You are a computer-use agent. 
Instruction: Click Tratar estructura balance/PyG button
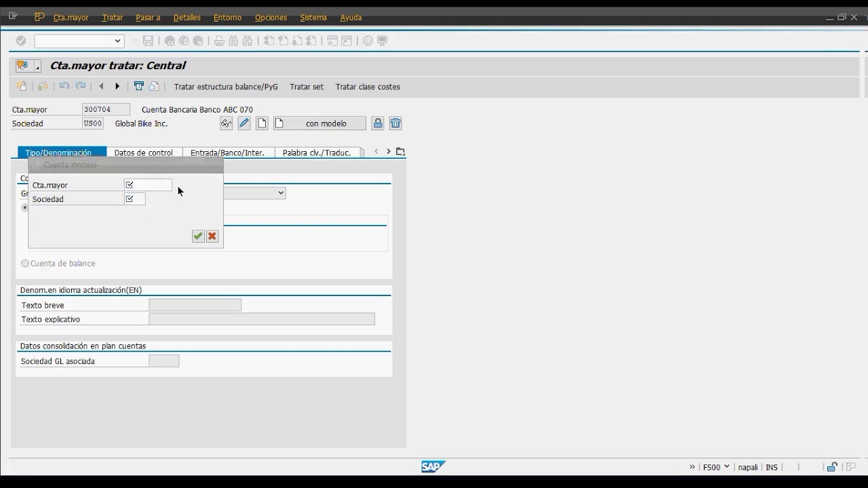[x=226, y=87]
